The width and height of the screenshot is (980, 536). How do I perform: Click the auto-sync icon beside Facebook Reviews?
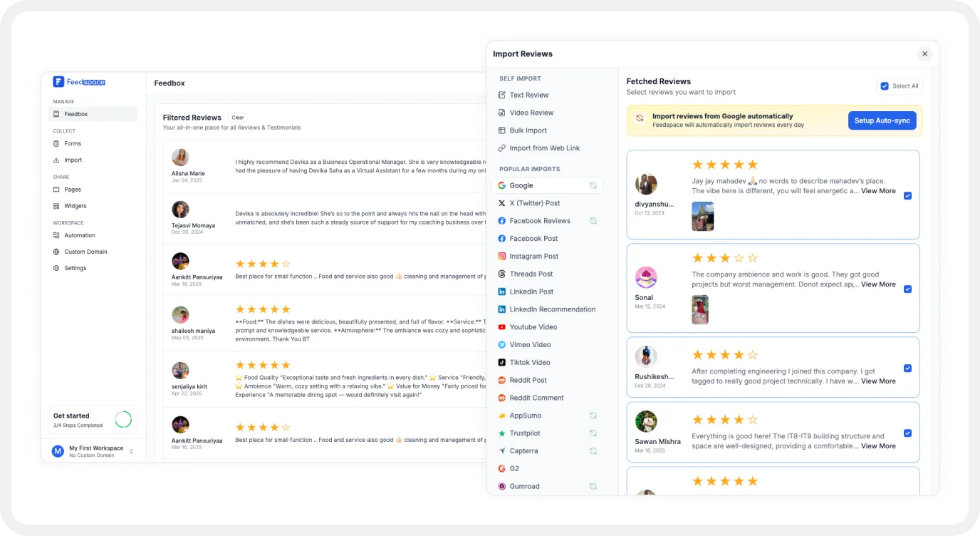593,221
